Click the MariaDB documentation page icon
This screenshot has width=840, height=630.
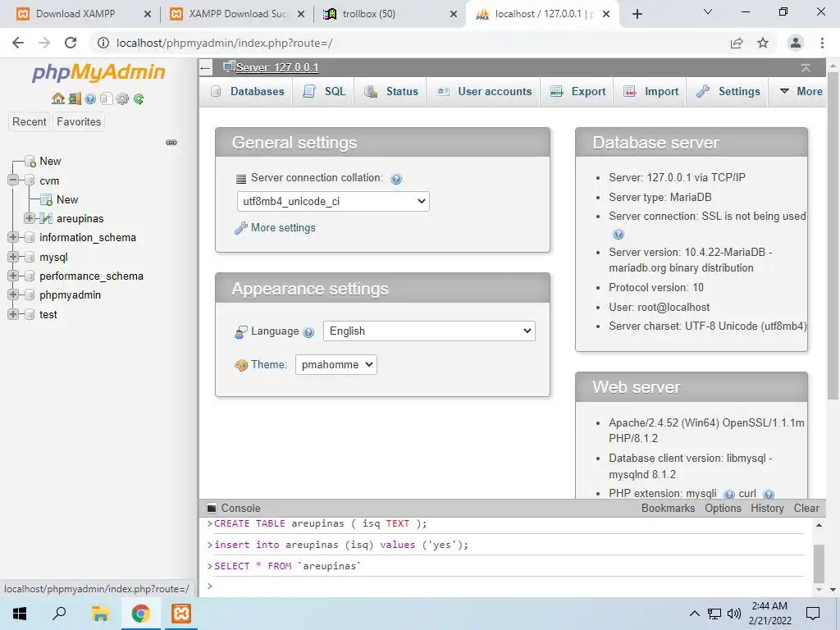point(106,98)
